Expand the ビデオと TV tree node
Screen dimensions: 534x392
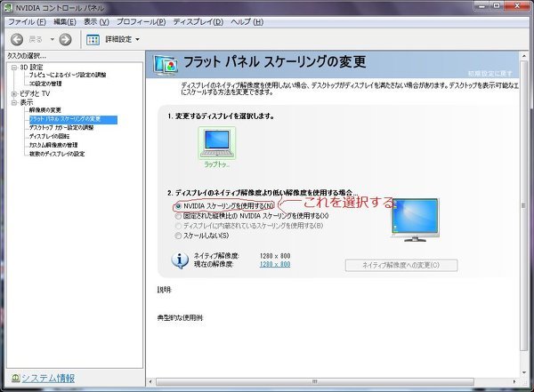click(x=13, y=93)
